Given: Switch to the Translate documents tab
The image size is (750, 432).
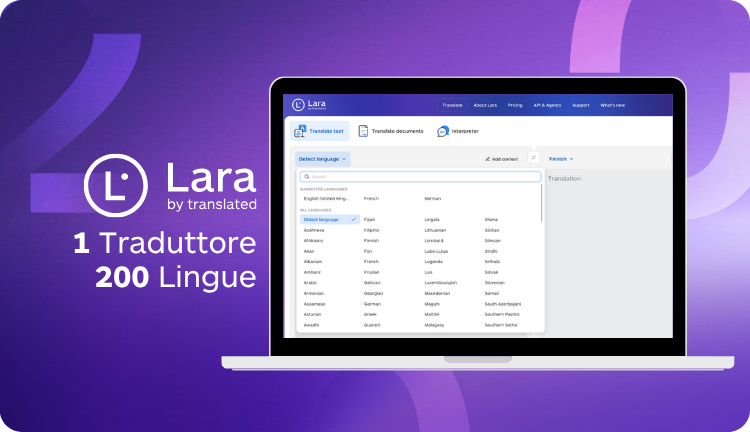Looking at the screenshot, I should (391, 131).
